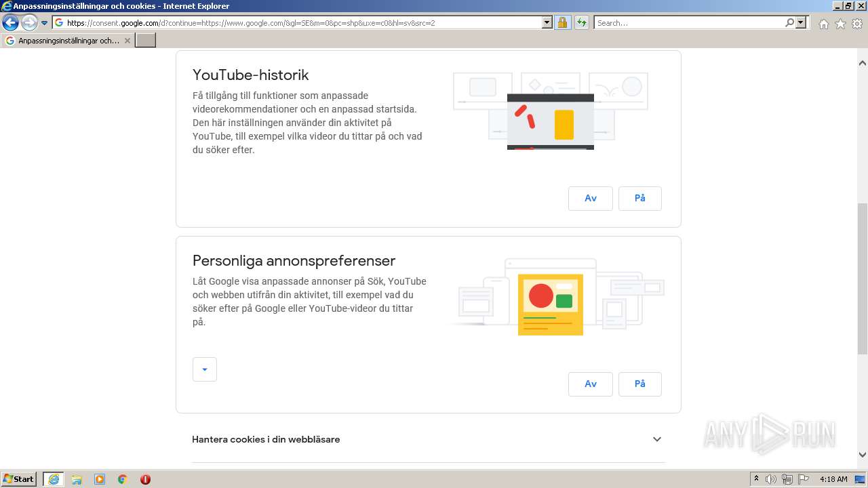Click the page scrollbar down arrow
Image resolution: width=868 pixels, height=488 pixels.
863,455
